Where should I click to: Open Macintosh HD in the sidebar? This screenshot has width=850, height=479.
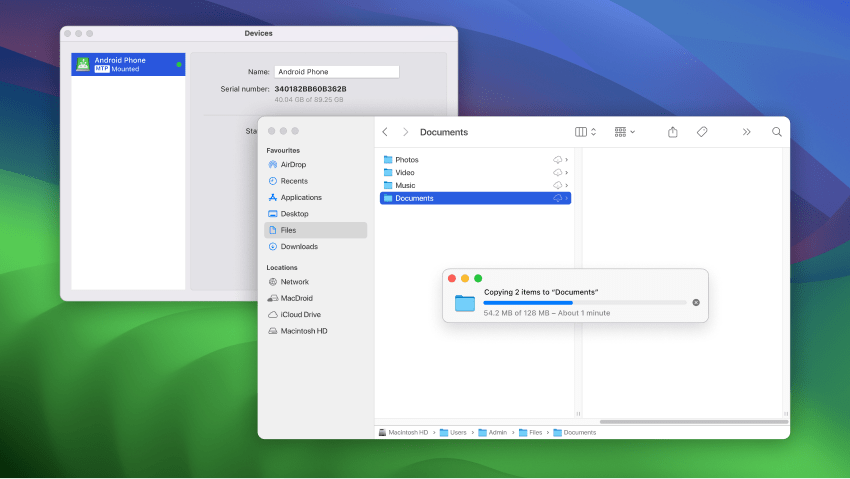[315, 331]
